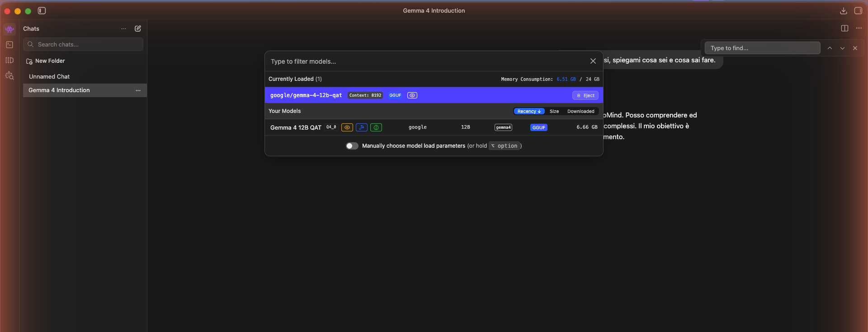
Task: Create a new chat with the compose icon
Action: point(138,28)
